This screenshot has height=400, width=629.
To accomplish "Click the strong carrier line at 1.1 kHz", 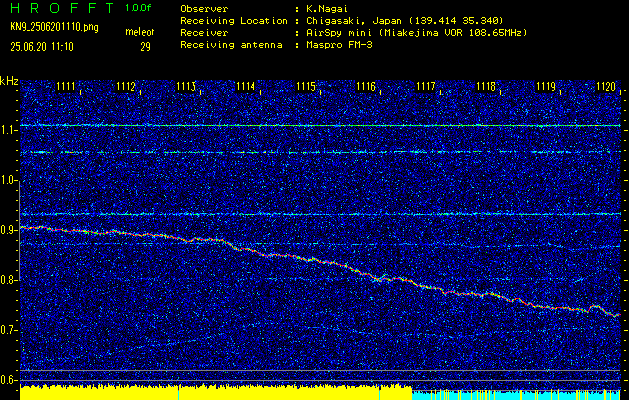I will pyautogui.click(x=320, y=126).
